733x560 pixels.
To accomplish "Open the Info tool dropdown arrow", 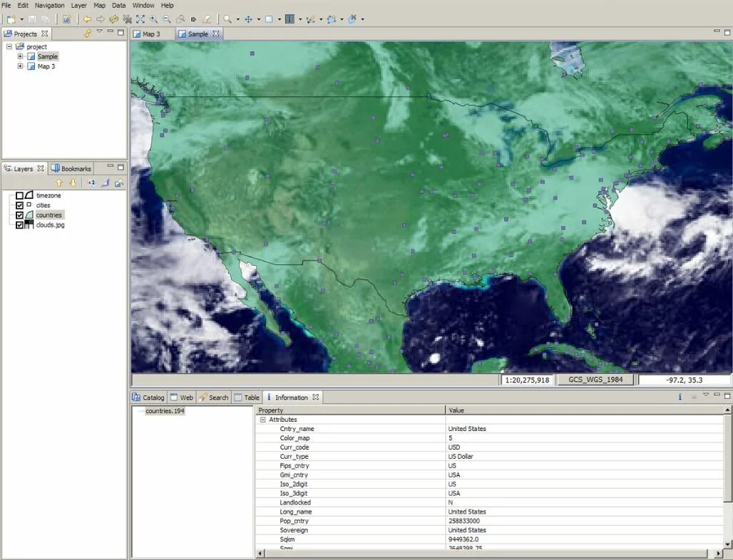I will click(300, 20).
